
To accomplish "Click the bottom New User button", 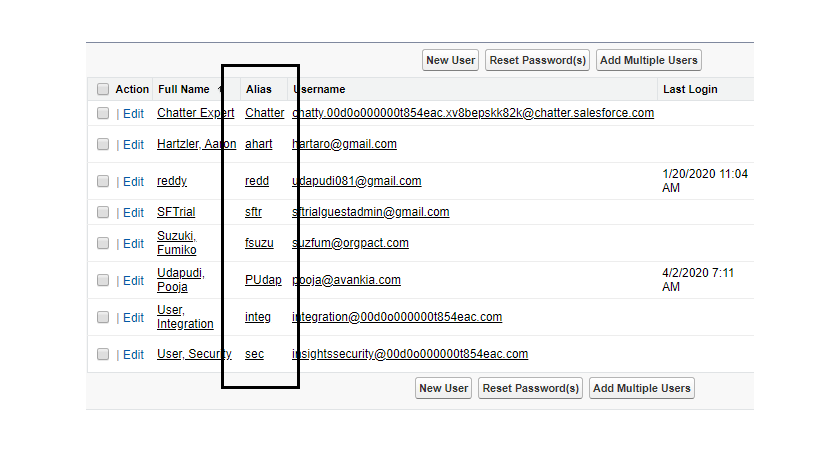I will coord(443,388).
